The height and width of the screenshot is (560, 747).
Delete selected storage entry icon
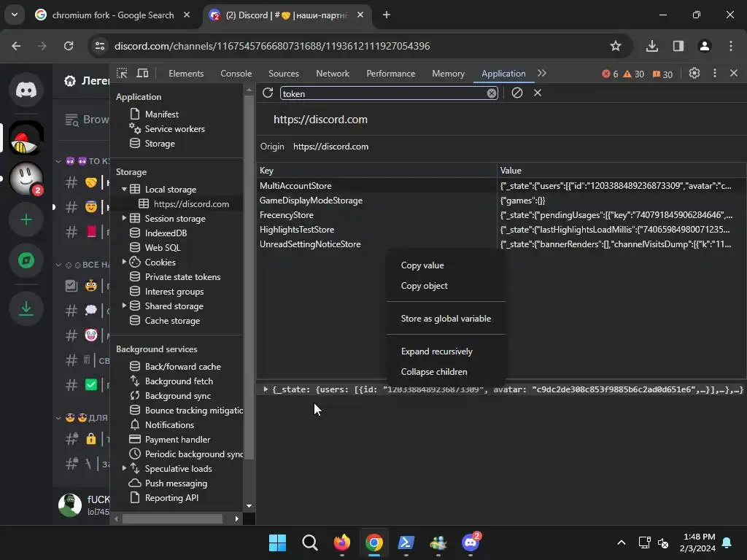coord(538,93)
